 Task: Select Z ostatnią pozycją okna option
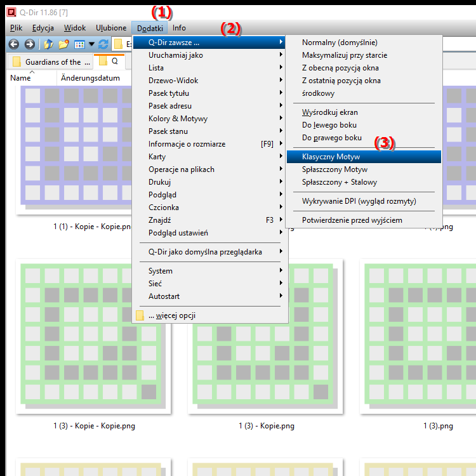[x=364, y=81]
